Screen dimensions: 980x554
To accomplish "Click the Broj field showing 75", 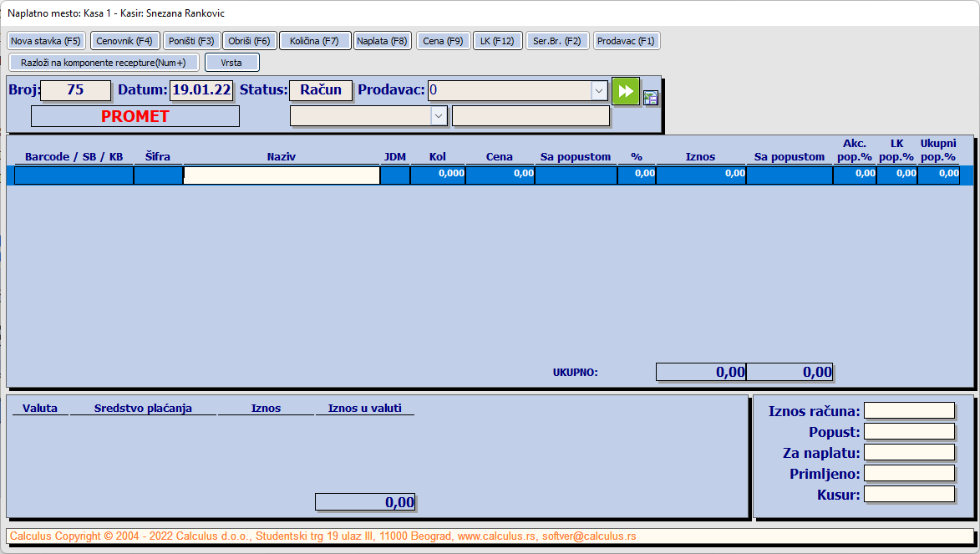I will pos(76,90).
